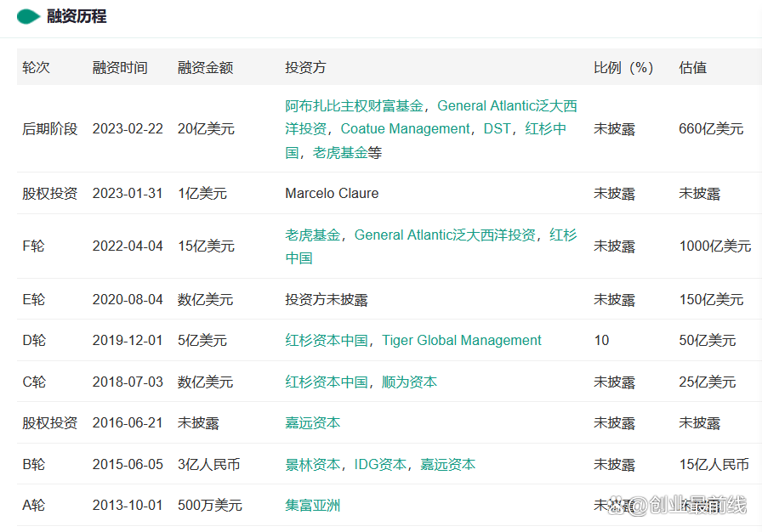Viewport: 762px width, 532px height.
Task: Open 老虎基金 link in the F轮 row
Action: tap(312, 235)
